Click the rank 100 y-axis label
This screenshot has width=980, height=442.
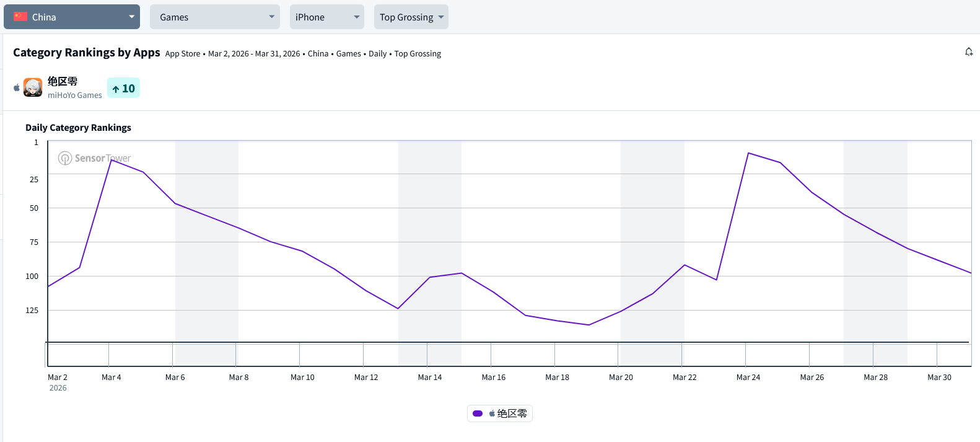tap(32, 276)
